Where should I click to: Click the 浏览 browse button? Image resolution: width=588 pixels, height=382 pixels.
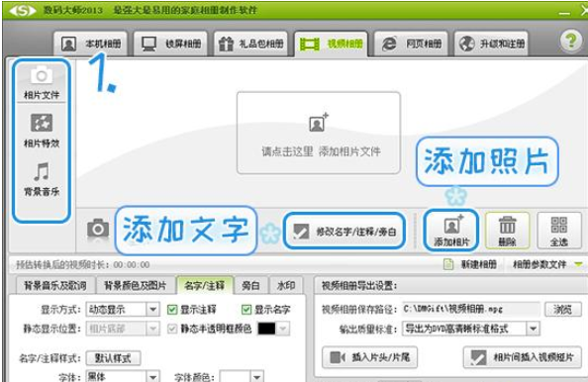[x=562, y=310]
